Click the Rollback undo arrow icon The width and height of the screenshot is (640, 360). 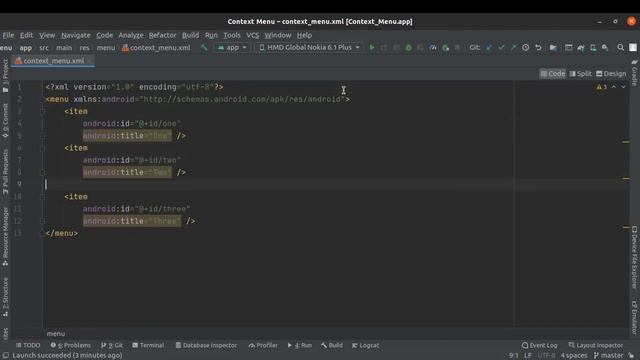click(x=538, y=48)
